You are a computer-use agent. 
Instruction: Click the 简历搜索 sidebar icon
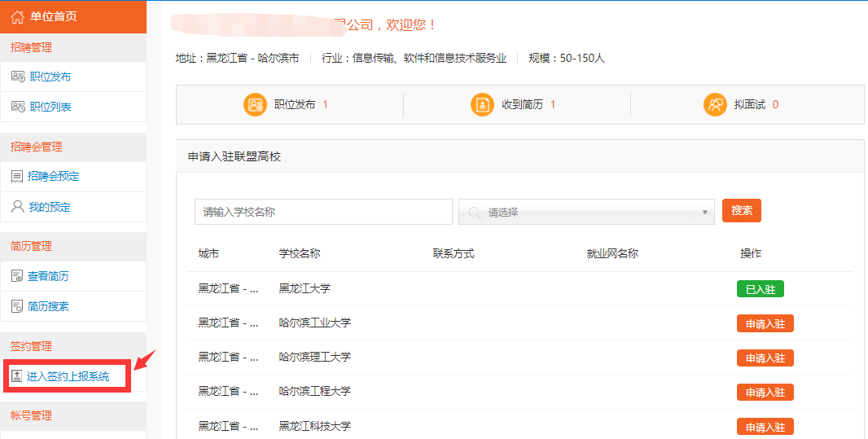[x=17, y=306]
